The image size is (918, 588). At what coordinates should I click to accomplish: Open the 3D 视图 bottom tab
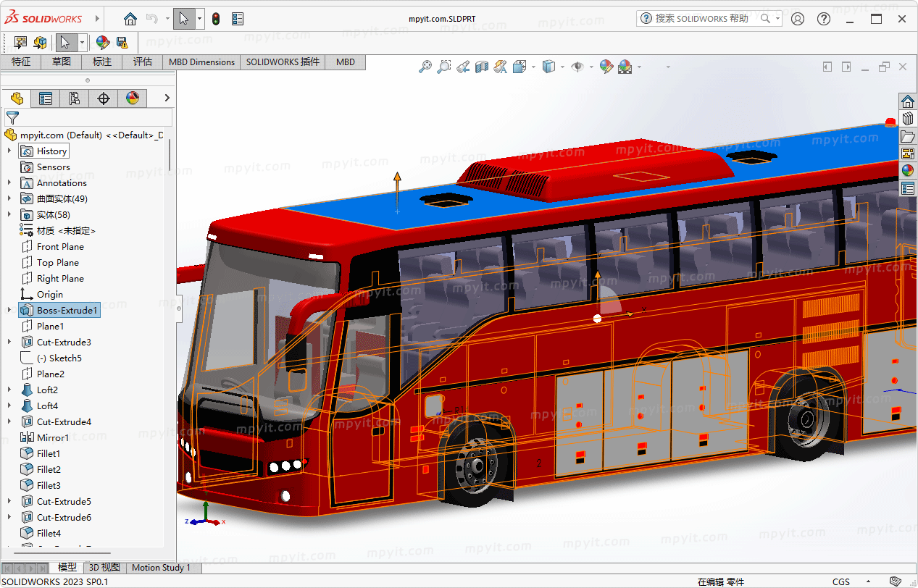tap(105, 568)
